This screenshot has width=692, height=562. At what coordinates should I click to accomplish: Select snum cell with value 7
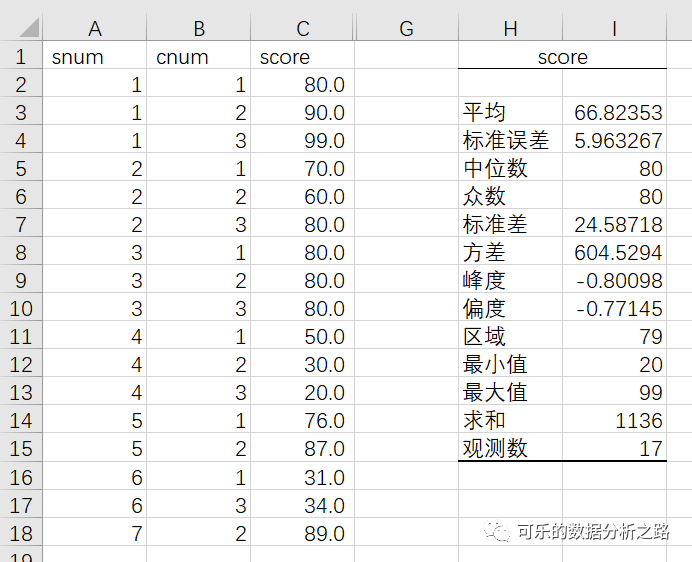(x=94, y=533)
